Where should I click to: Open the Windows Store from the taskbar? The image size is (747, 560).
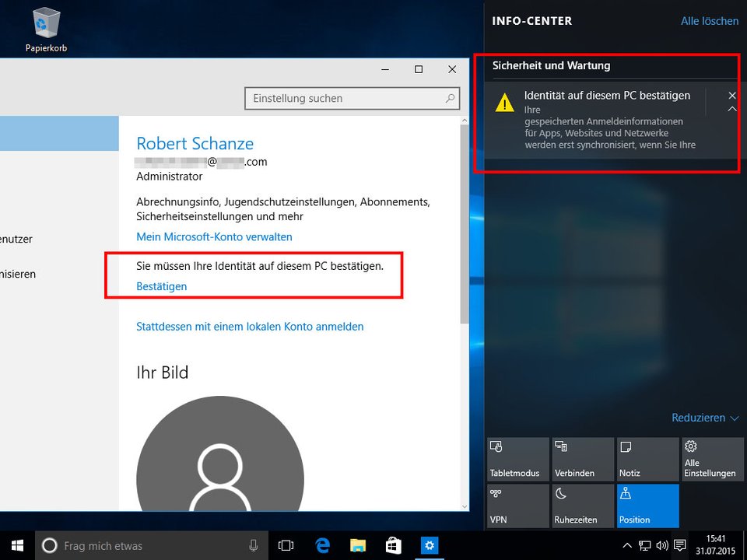[x=394, y=544]
